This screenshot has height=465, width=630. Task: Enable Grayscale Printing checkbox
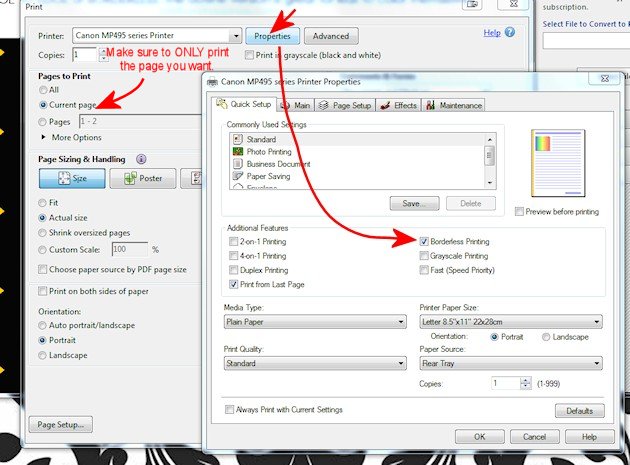[x=424, y=256]
